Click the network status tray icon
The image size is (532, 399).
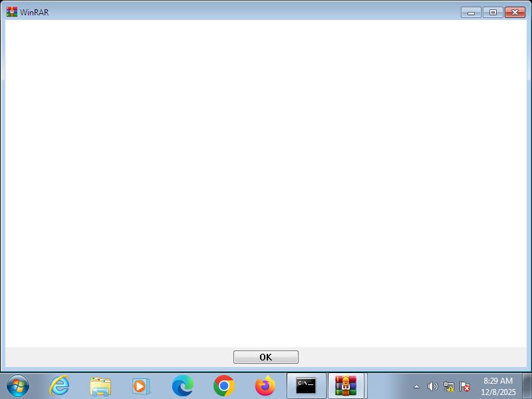tap(449, 386)
